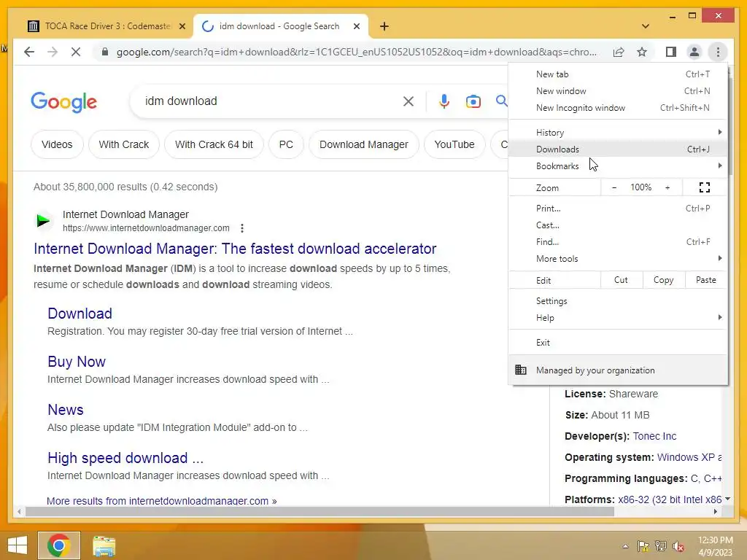This screenshot has width=747, height=560.
Task: Click the Internet Download Manager favicon
Action: (43, 220)
